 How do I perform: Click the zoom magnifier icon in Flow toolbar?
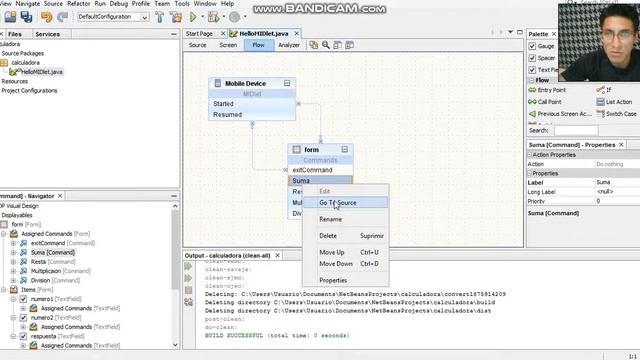click(x=326, y=45)
